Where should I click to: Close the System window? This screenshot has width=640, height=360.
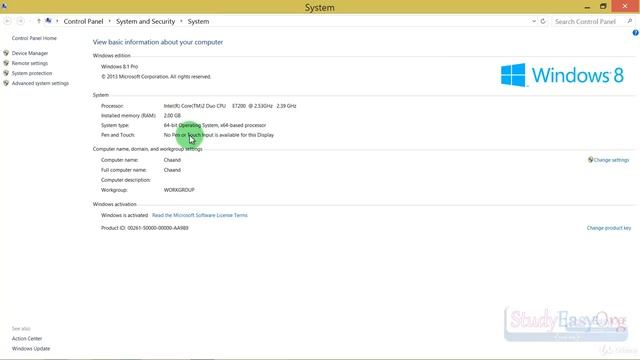[x=625, y=6]
